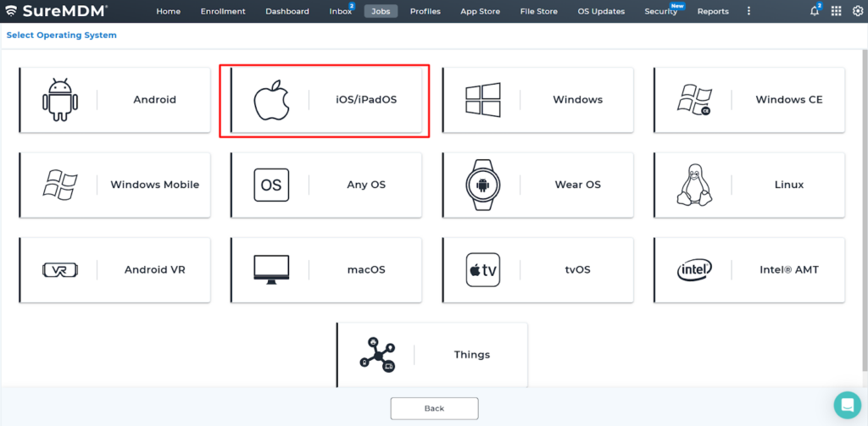Click the vertical page scrollbar
The image size is (868, 426).
pos(865,210)
